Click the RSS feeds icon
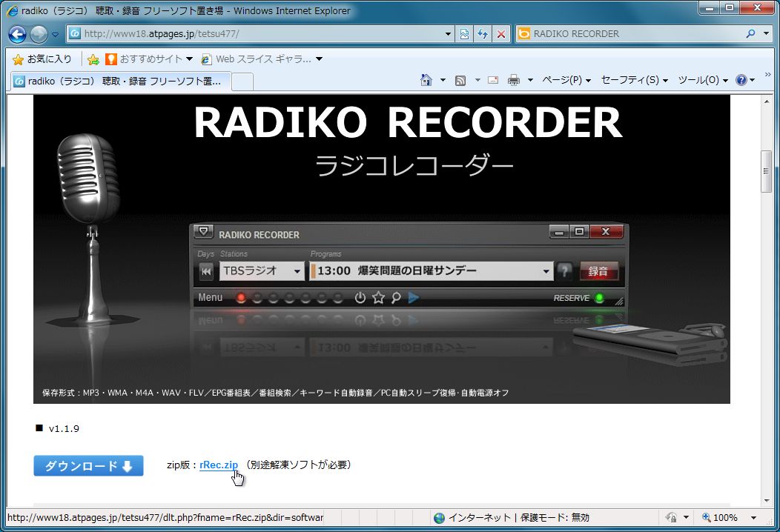The image size is (780, 532). point(460,80)
